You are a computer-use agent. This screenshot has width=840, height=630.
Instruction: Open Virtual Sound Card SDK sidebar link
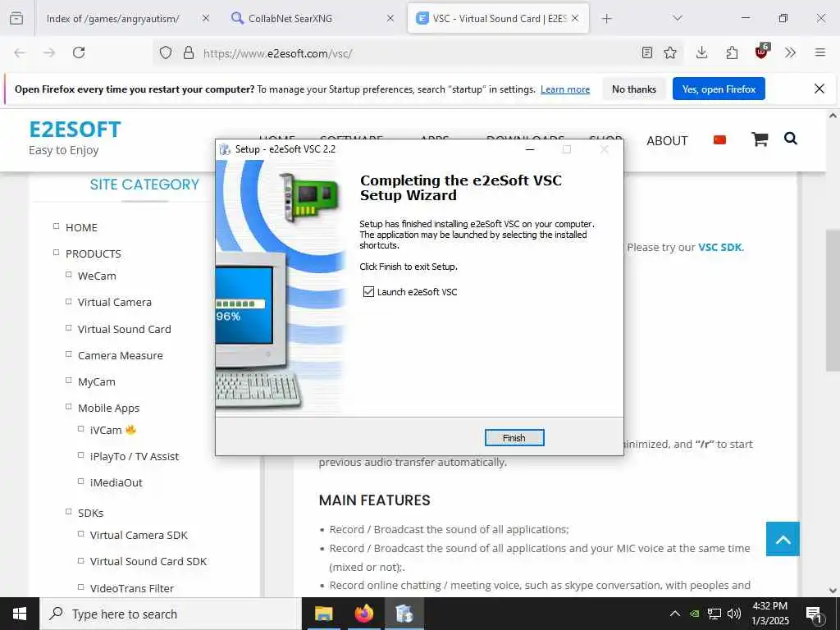(x=148, y=561)
